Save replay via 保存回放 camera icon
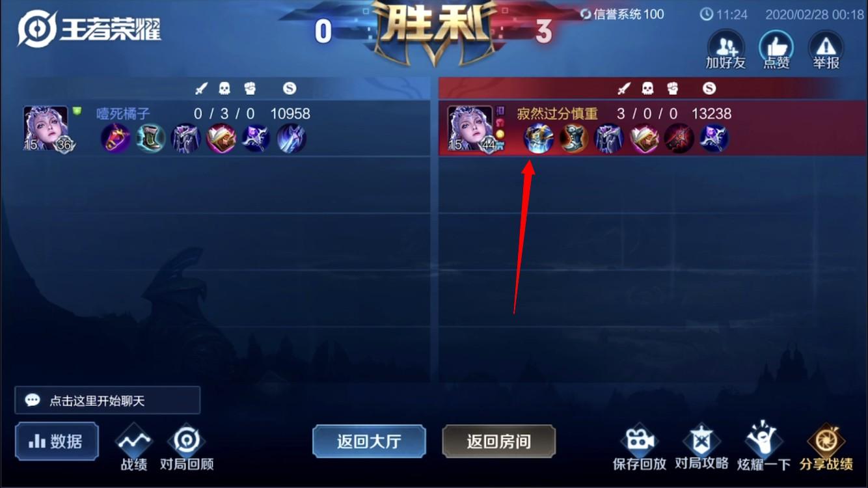The image size is (868, 488). coord(639,448)
